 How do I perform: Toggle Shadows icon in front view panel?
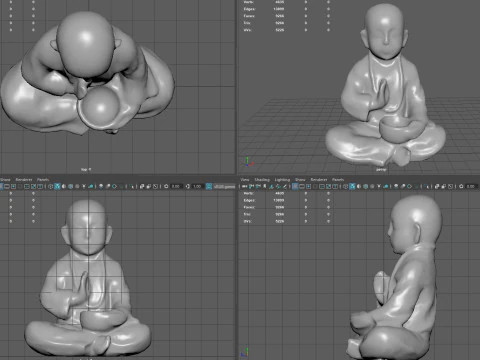click(91, 186)
